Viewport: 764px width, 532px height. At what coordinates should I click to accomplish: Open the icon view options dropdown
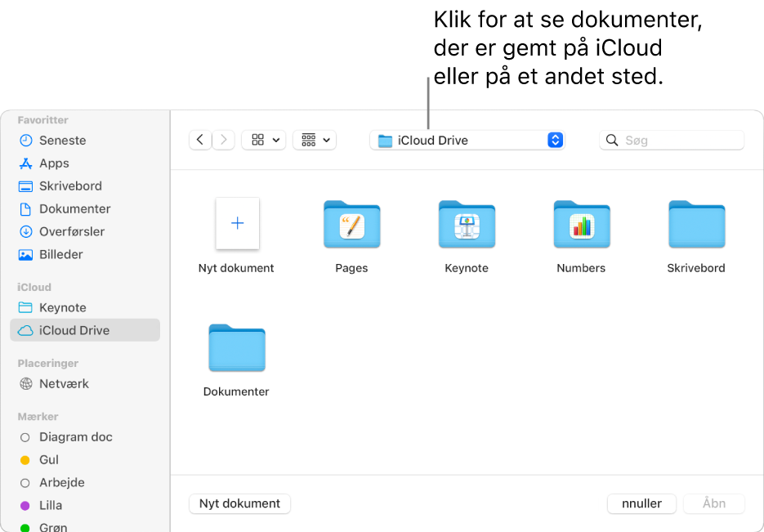coord(263,140)
